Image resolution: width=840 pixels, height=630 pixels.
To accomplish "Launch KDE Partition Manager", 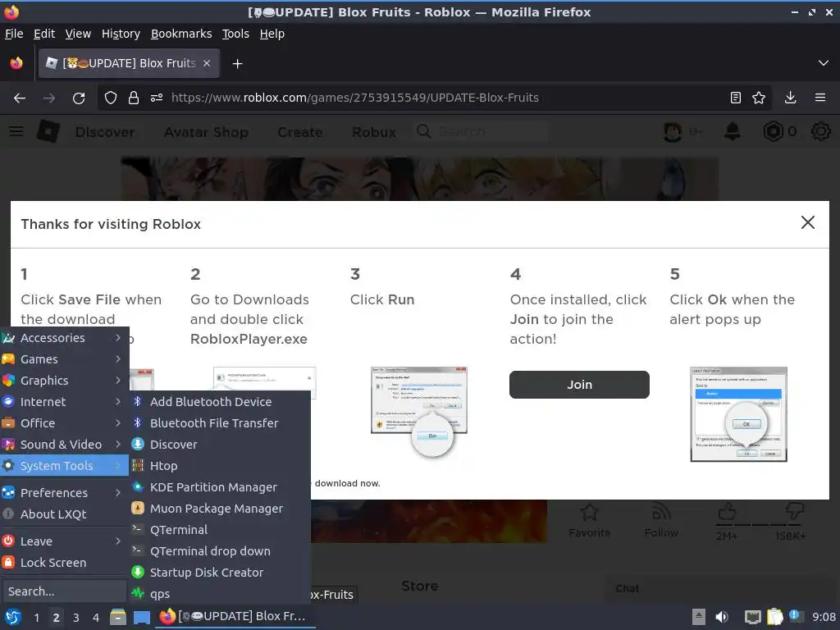I will pyautogui.click(x=220, y=487).
